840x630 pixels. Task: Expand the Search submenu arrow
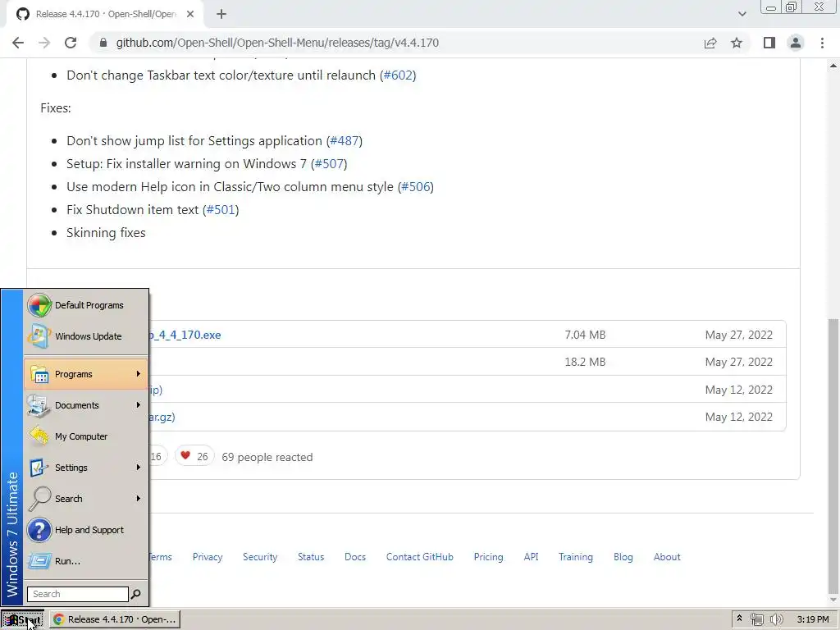tap(138, 498)
